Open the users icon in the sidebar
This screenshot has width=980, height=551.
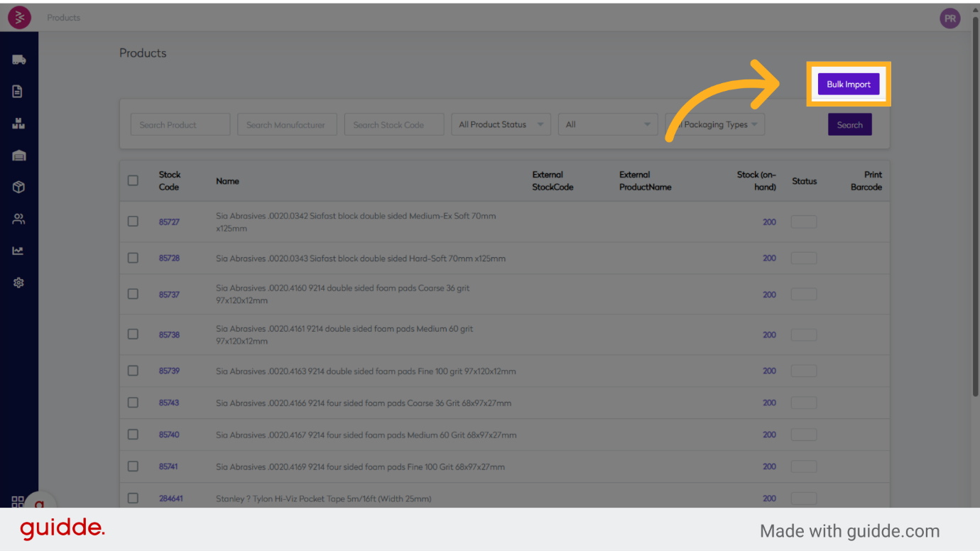[18, 219]
